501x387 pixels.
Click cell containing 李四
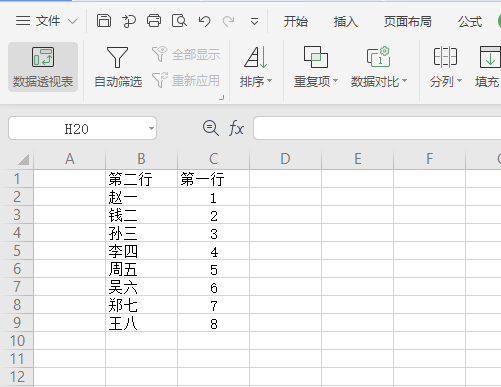(141, 251)
